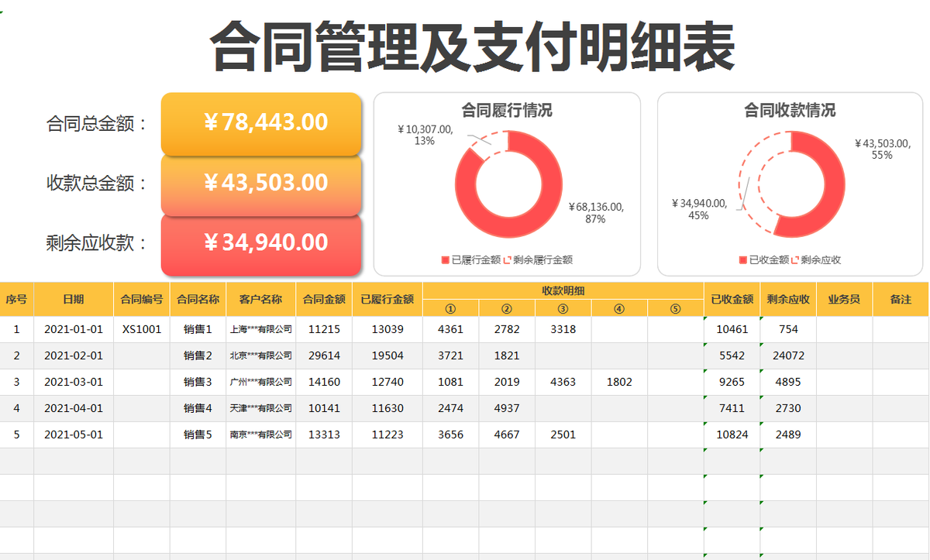Select the 已履行金额 legend marker under 合同履行情况

point(446,259)
